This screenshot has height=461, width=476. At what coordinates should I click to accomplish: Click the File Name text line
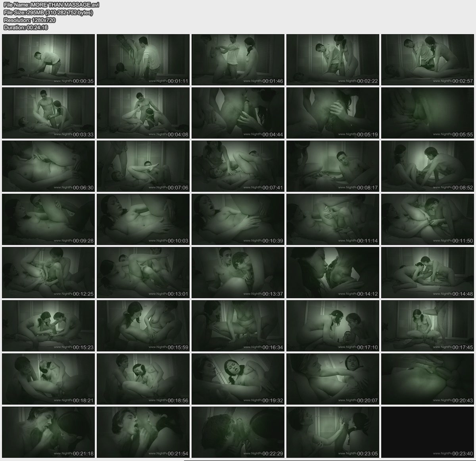click(x=51, y=5)
